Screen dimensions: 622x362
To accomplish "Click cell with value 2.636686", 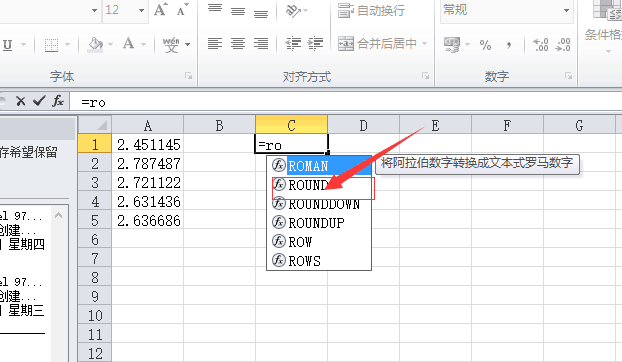I will [148, 220].
